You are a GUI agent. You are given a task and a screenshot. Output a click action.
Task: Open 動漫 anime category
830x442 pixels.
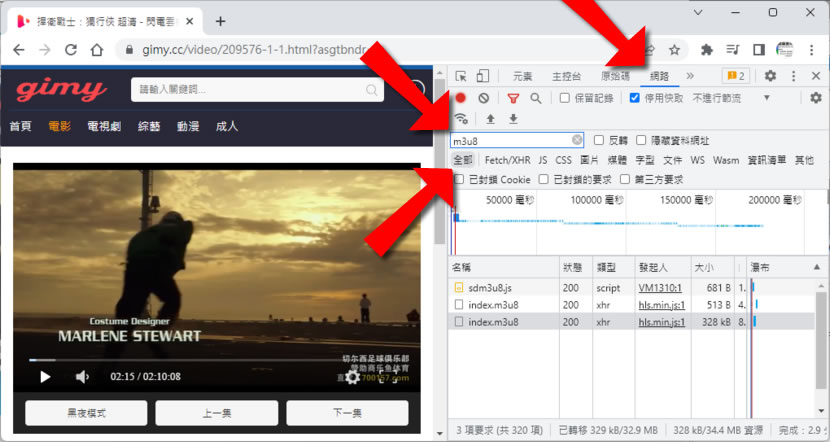[x=188, y=126]
